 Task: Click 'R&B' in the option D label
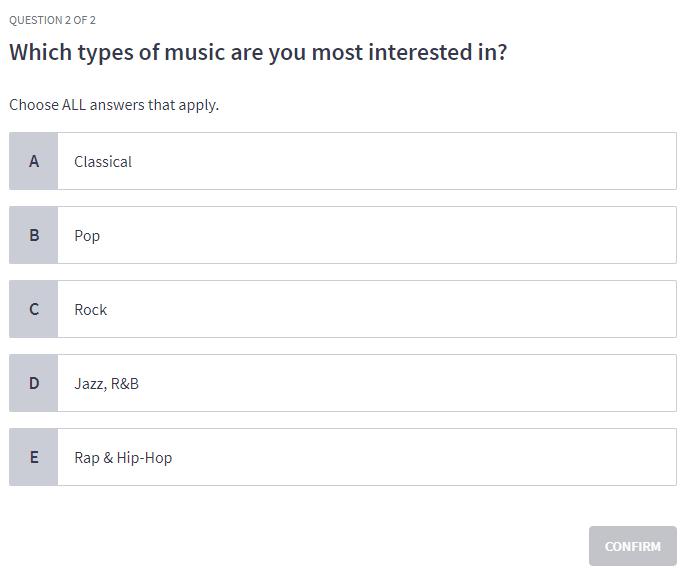tap(124, 383)
